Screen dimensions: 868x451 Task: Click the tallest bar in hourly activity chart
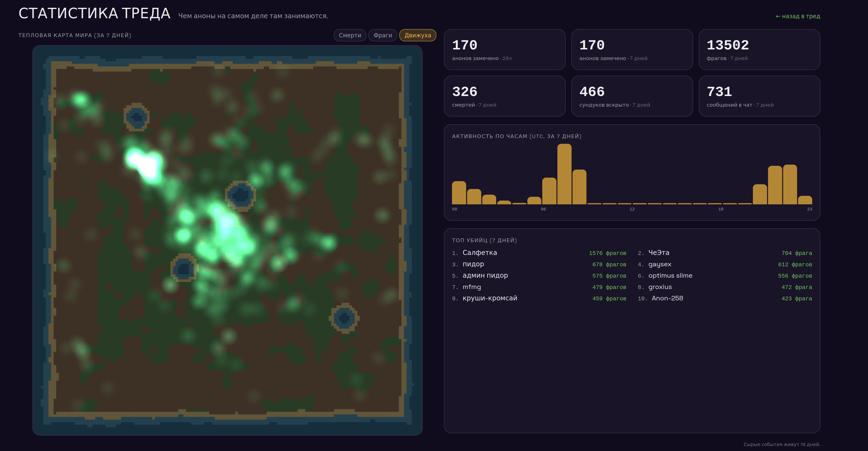point(564,174)
